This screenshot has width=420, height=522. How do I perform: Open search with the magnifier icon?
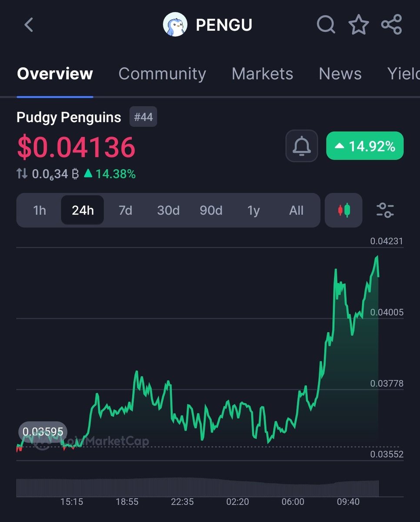326,25
